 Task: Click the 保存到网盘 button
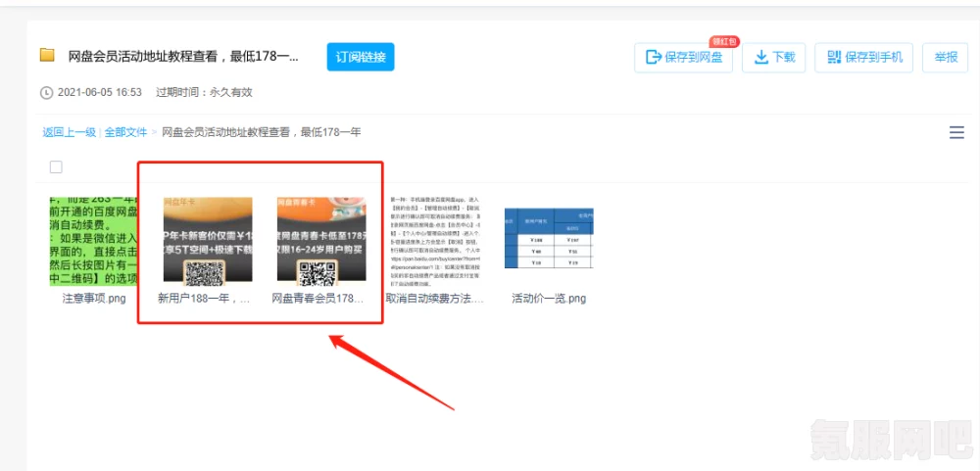[x=684, y=58]
